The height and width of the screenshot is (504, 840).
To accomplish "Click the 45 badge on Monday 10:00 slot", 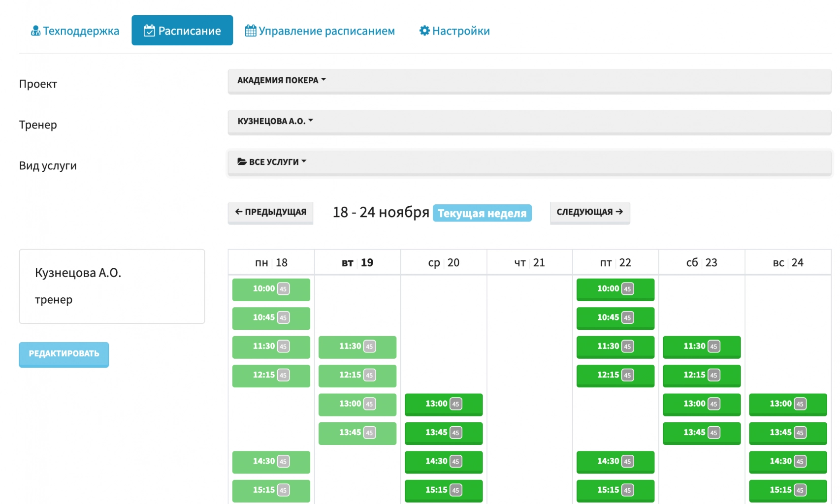I will (283, 289).
